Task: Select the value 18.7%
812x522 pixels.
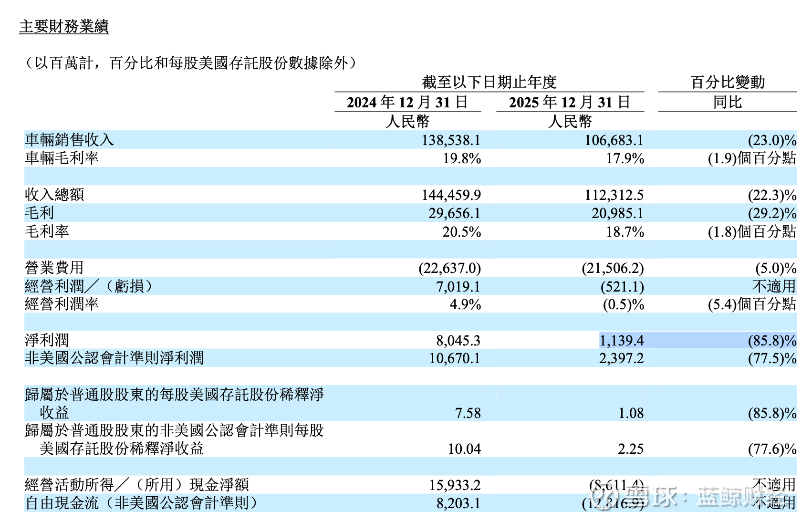Action: [625, 232]
